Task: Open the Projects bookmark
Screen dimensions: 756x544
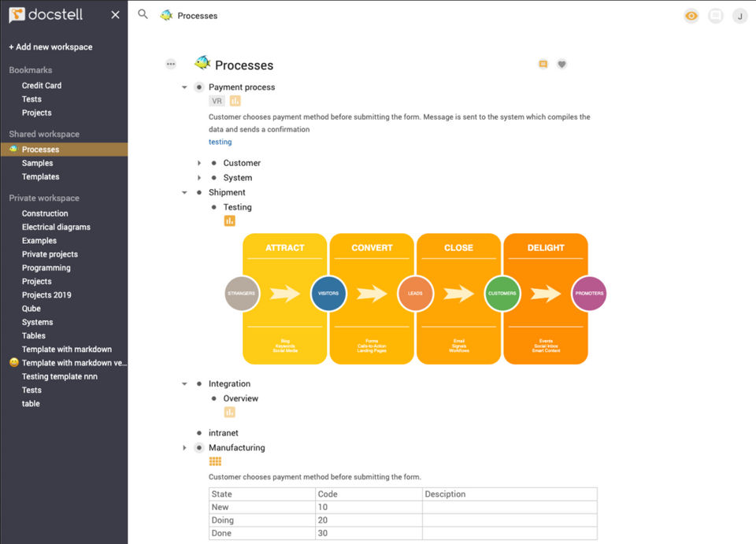Action: (37, 113)
